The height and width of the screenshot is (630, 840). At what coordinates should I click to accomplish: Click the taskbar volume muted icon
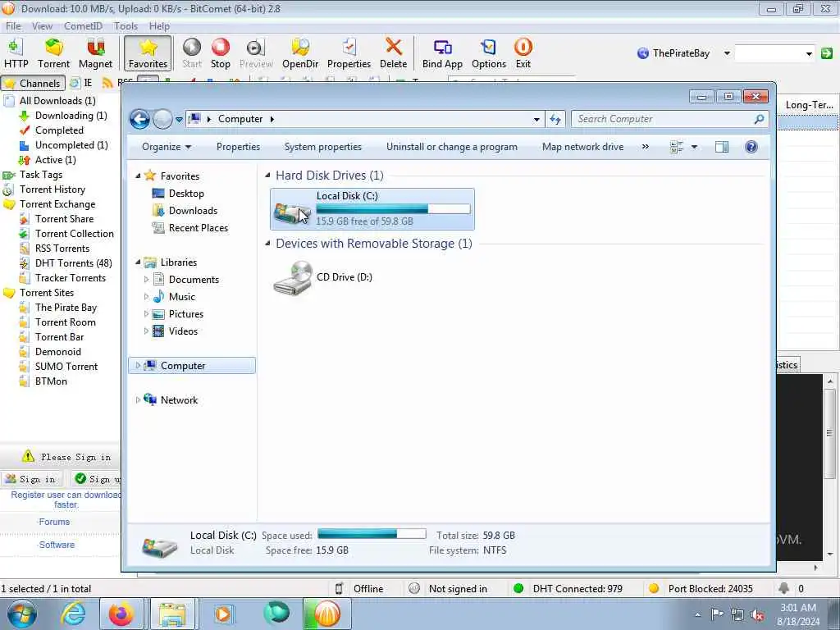[x=758, y=615]
